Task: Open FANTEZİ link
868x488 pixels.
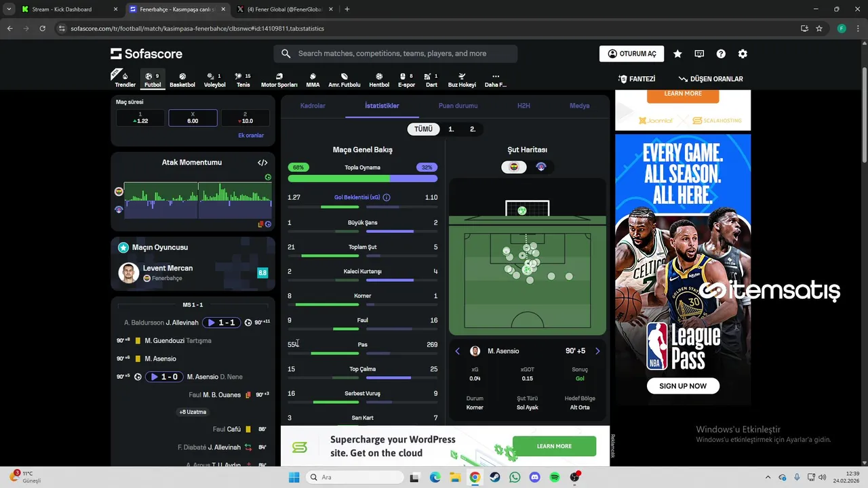Action: [637, 79]
